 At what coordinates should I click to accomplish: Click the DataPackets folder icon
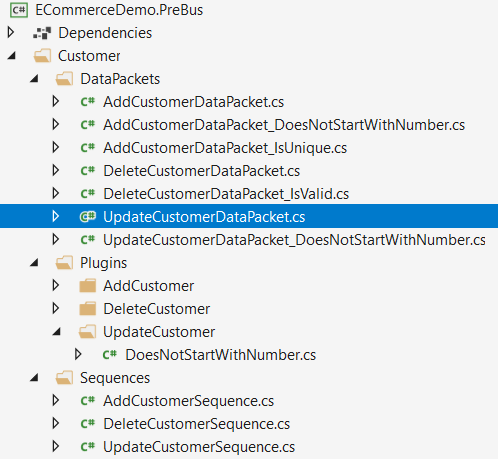(x=64, y=79)
